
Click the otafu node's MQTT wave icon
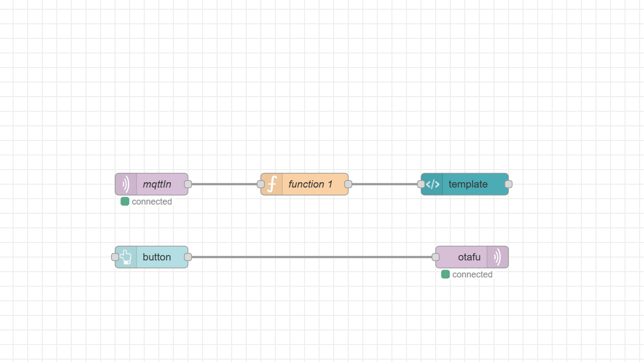pos(497,257)
